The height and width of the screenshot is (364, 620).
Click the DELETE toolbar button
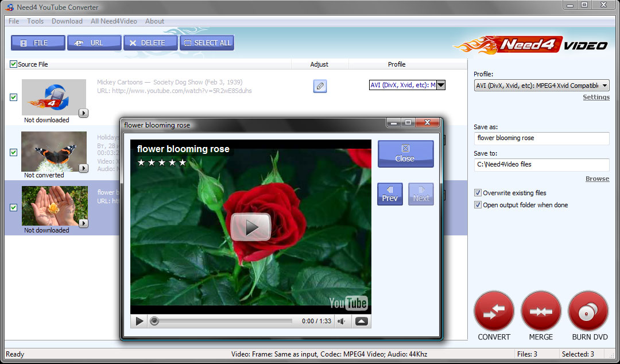tap(150, 42)
